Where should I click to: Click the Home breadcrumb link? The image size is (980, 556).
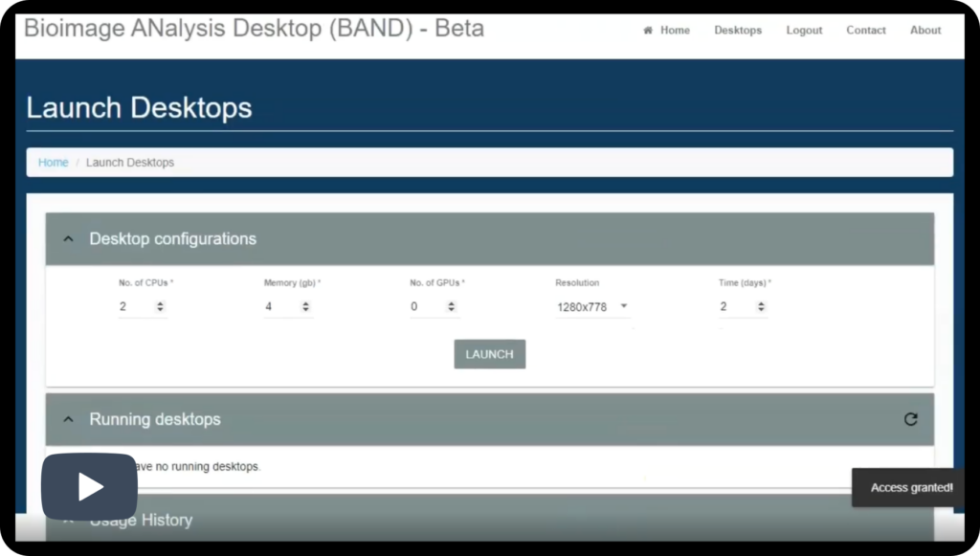pyautogui.click(x=53, y=163)
